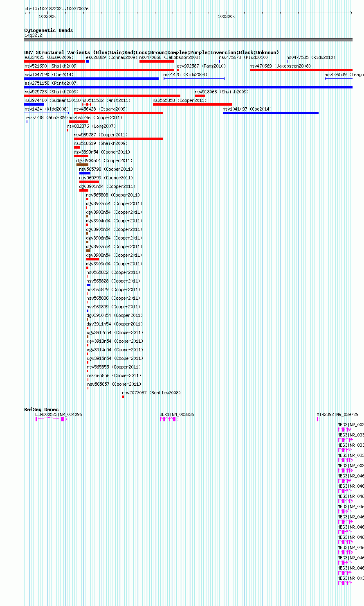Click the nsv511532 (Arlt2011) label
This screenshot has height=606, width=364.
click(106, 100)
